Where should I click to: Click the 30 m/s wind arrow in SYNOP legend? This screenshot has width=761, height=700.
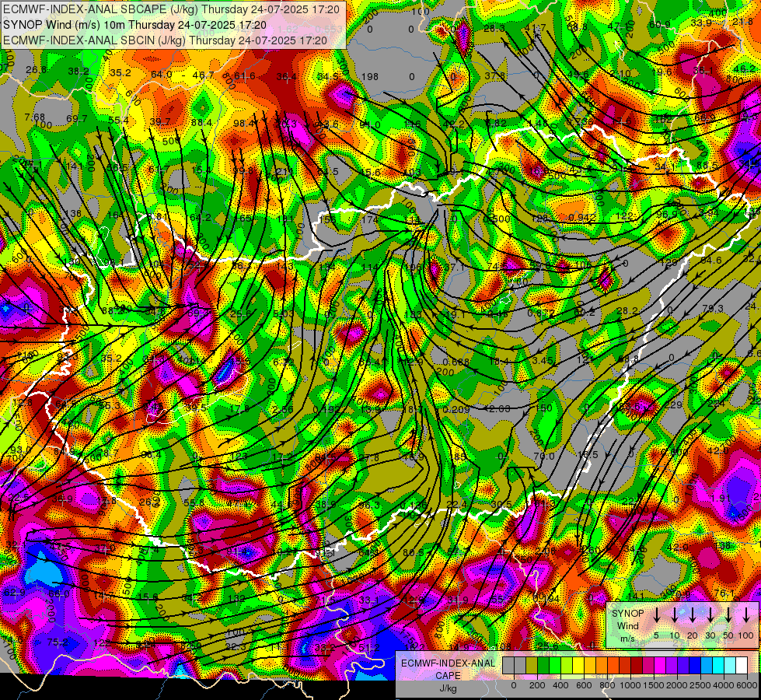[x=710, y=615]
